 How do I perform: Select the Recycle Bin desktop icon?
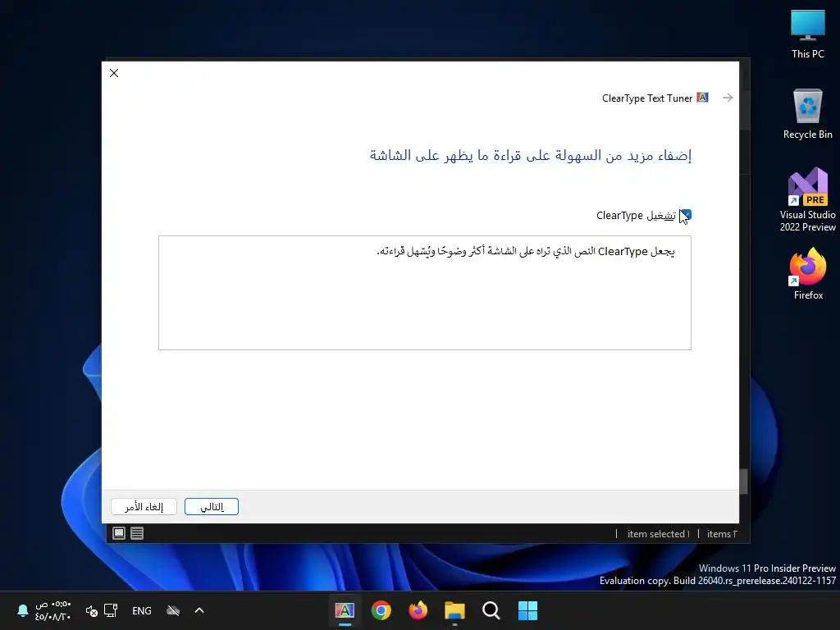(808, 115)
